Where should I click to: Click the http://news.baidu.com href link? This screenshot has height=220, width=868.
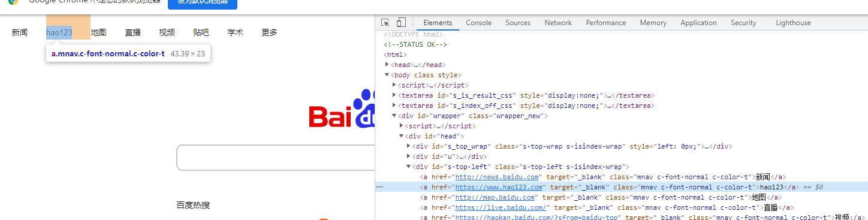coord(497,177)
